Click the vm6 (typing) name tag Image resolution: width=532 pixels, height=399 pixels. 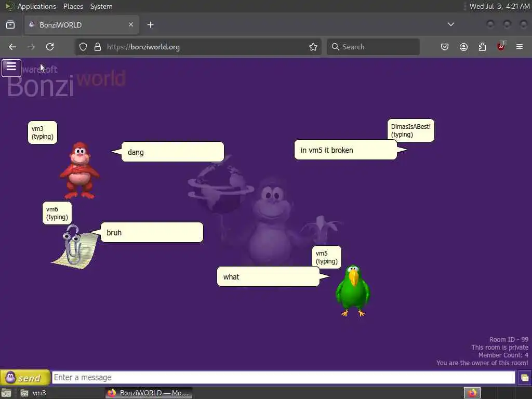coord(57,213)
